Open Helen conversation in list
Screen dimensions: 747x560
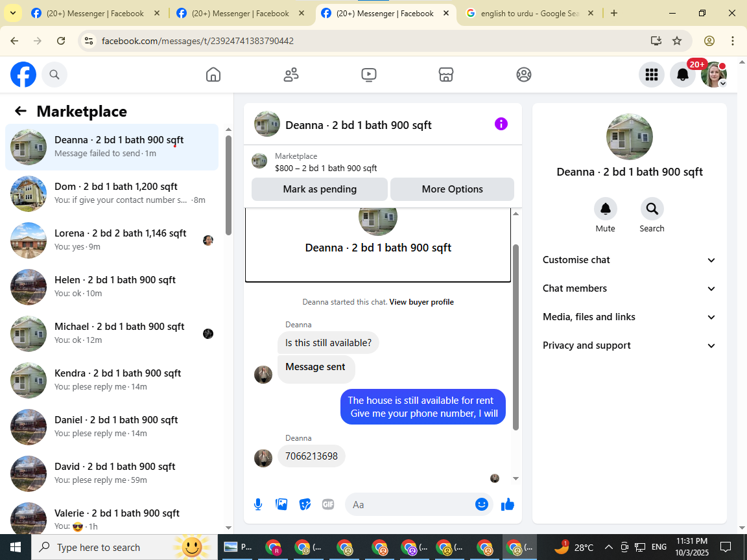[x=112, y=286]
